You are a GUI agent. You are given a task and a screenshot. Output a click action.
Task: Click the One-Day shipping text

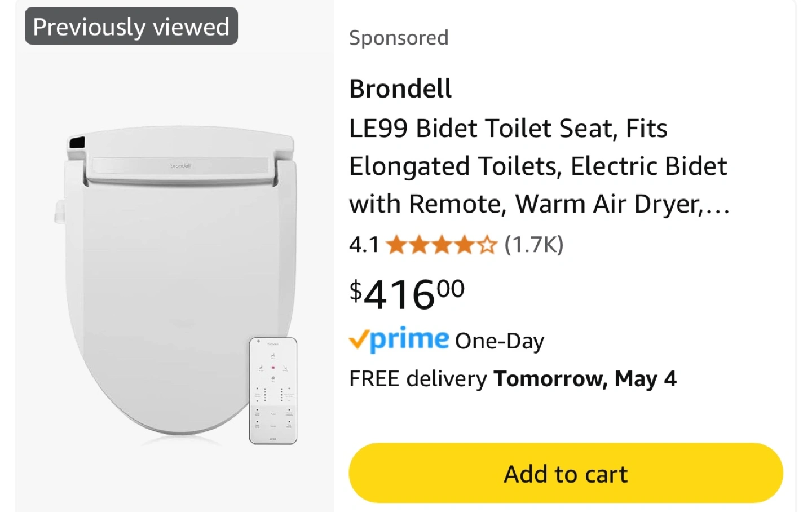(500, 341)
